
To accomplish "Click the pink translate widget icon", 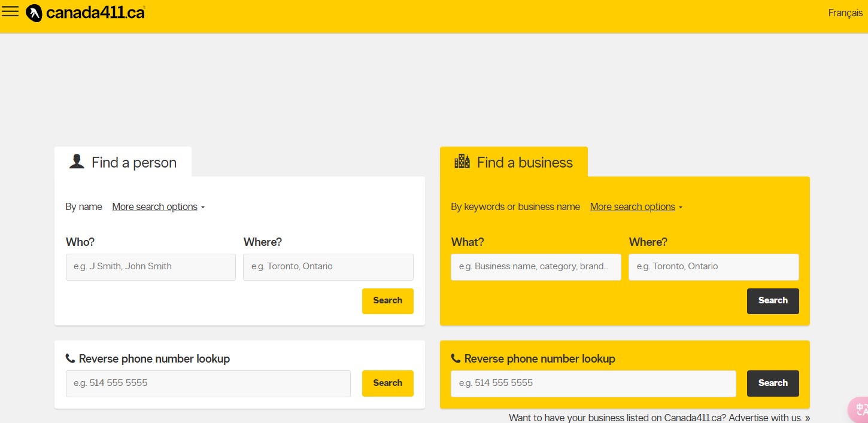I will click(858, 410).
